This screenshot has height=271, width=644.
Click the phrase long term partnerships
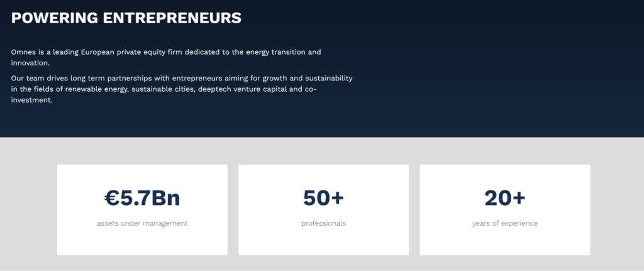111,78
